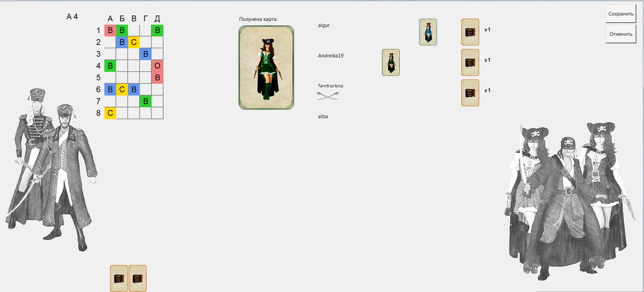Select blue cell А6 on the grid
This screenshot has width=644, height=292.
[110, 89]
